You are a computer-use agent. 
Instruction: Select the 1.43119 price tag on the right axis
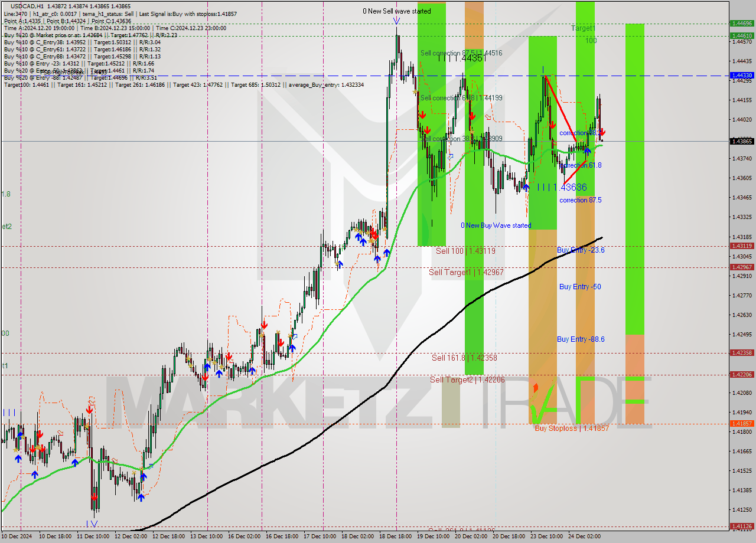coord(741,246)
